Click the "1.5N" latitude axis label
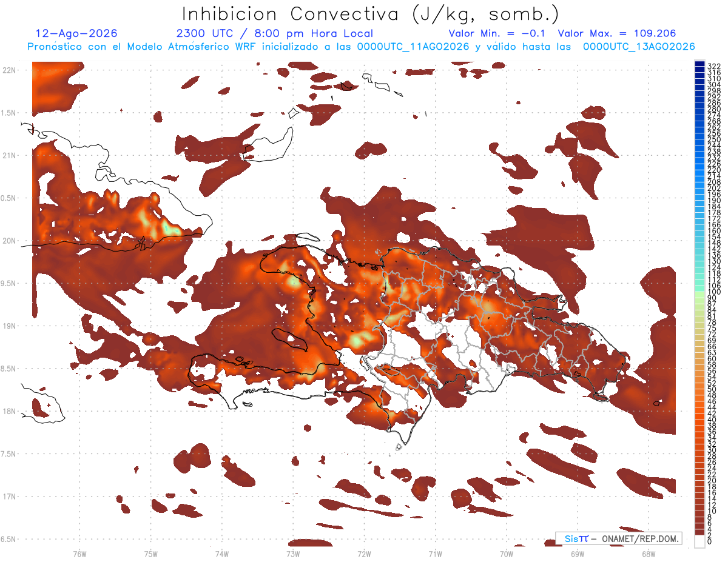728x562 pixels. coord(8,113)
